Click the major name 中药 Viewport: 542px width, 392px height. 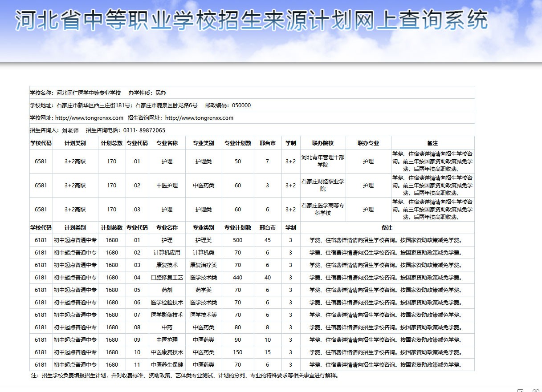(167, 327)
